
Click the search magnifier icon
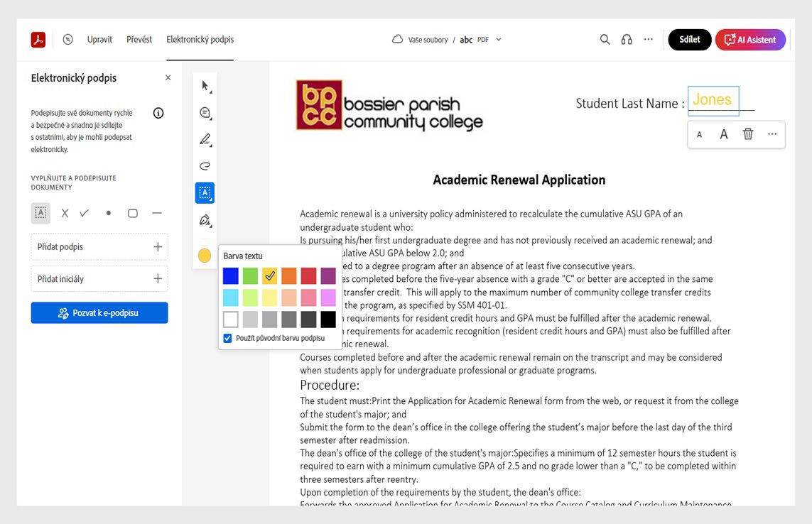(605, 40)
